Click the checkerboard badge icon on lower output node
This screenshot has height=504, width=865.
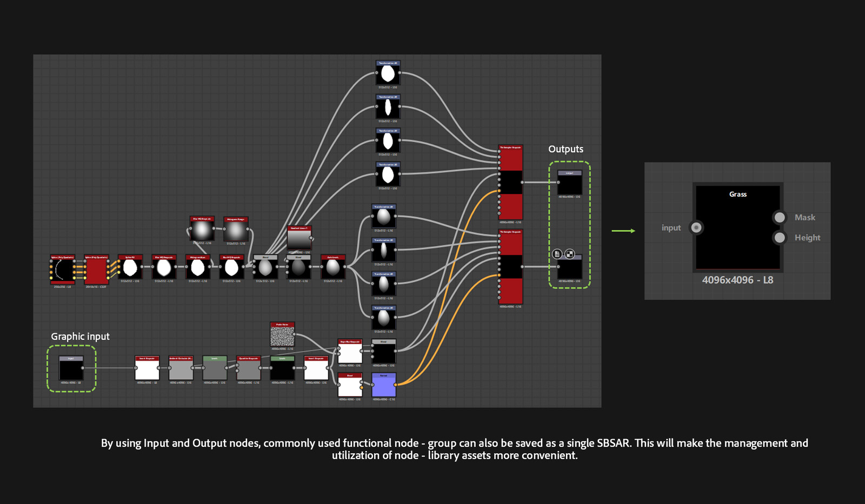pos(569,254)
